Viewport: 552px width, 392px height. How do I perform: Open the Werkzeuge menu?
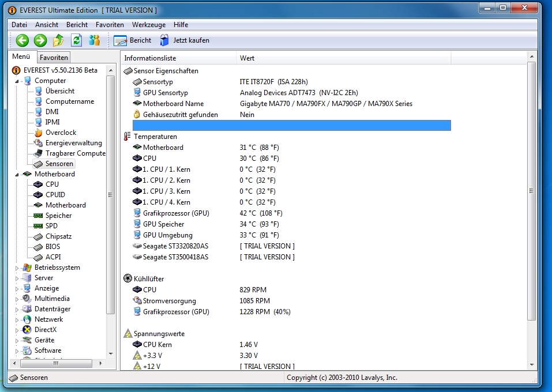click(x=149, y=25)
